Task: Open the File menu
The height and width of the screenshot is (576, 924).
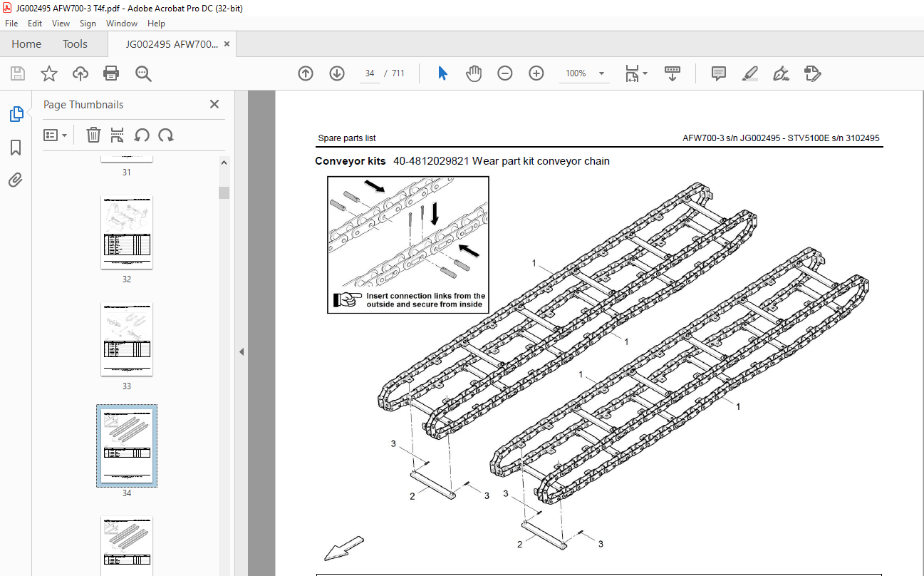Action: pyautogui.click(x=11, y=24)
